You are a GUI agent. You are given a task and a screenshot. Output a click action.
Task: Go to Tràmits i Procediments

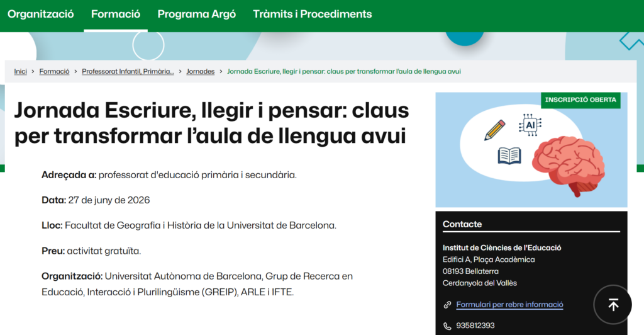(x=312, y=14)
